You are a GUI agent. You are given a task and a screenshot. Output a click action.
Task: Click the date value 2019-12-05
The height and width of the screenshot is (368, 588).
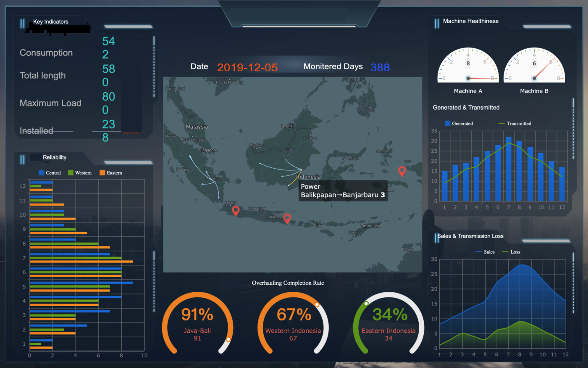click(x=247, y=67)
